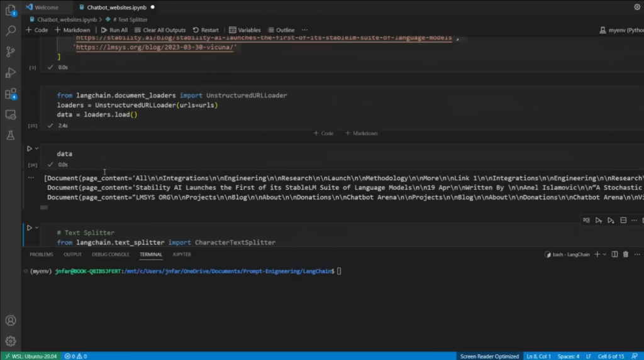Kill terminal with the trash icon
The width and height of the screenshot is (644, 360).
[x=625, y=254]
